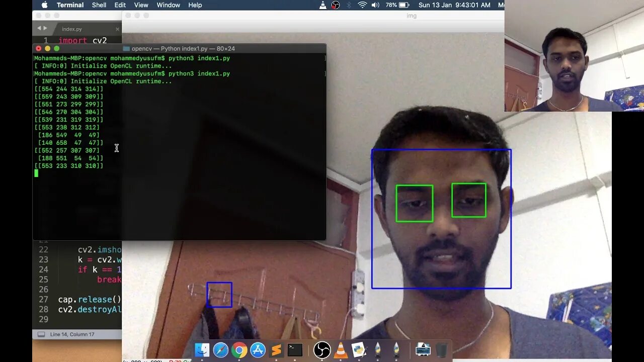Click terminal output '[[553 233 310 310]]'

(x=69, y=166)
